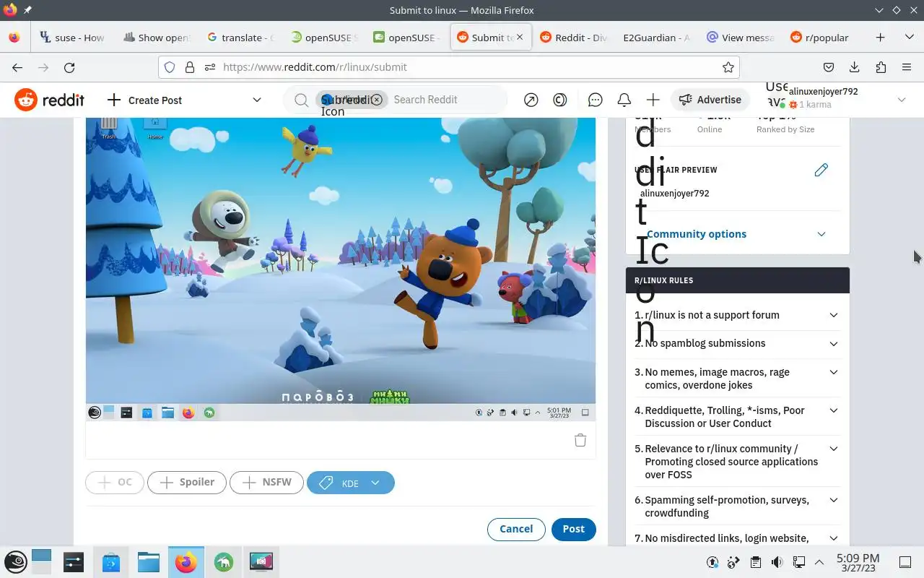Open the Firefox downloads panel

(855, 67)
